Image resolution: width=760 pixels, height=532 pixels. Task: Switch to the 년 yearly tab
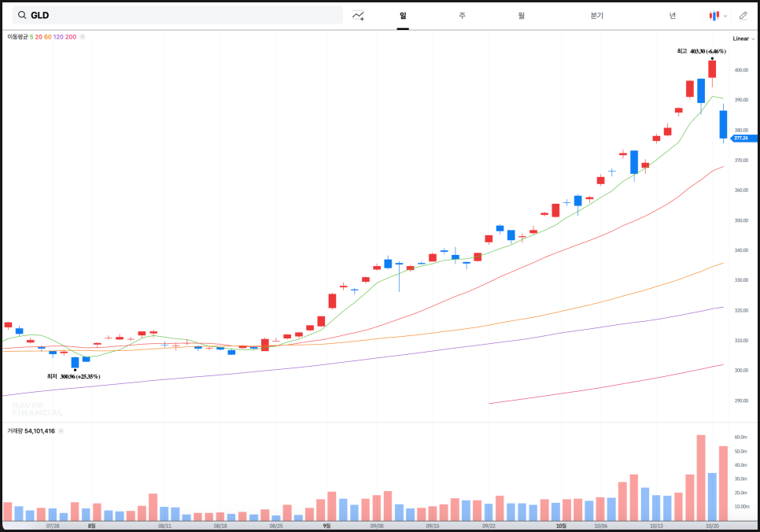click(672, 15)
